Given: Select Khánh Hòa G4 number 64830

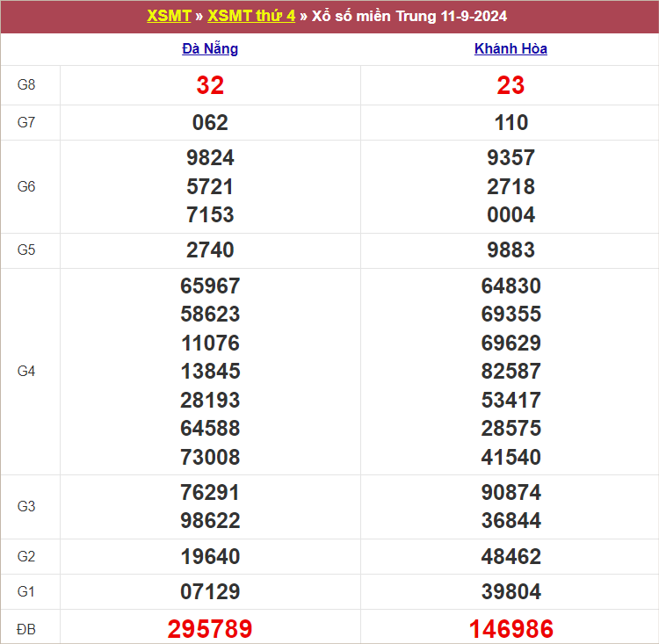Looking at the screenshot, I should click(511, 286).
